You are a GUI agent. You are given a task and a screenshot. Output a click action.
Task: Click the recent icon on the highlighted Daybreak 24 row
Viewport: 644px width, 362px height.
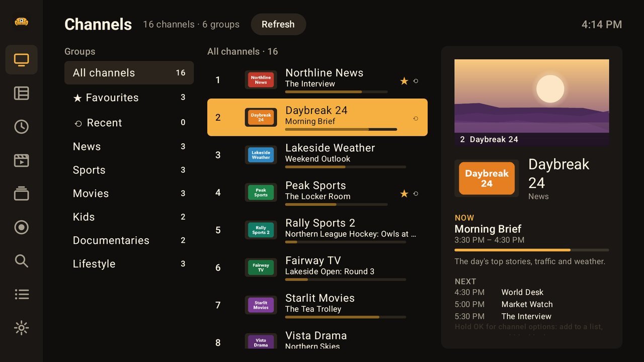click(416, 119)
